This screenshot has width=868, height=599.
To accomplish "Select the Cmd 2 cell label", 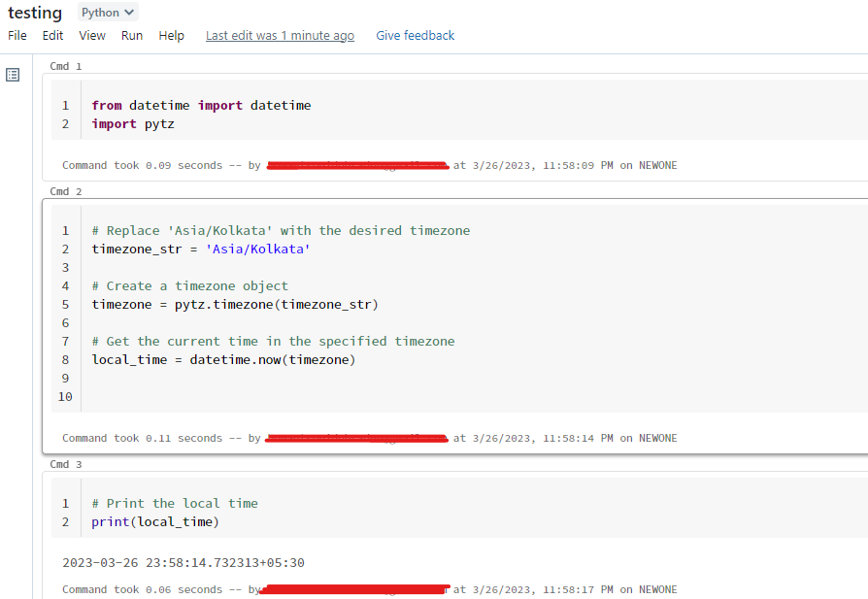I will tap(66, 191).
